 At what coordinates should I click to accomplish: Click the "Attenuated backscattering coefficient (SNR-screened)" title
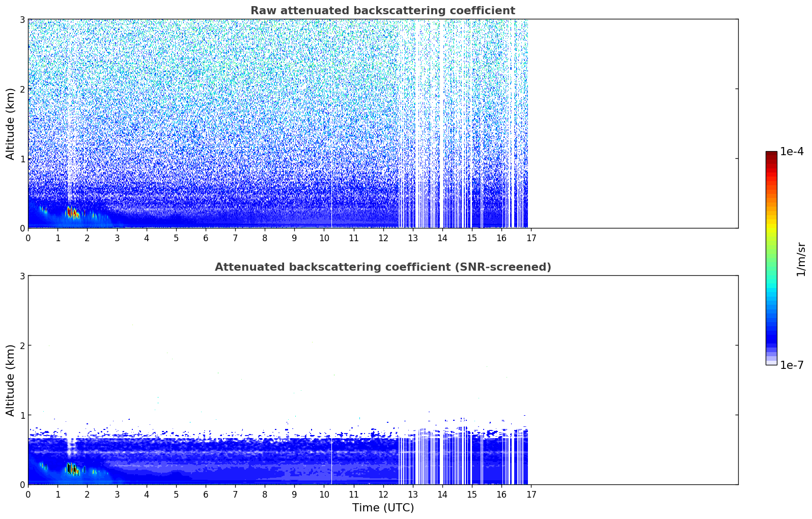[x=383, y=267]
